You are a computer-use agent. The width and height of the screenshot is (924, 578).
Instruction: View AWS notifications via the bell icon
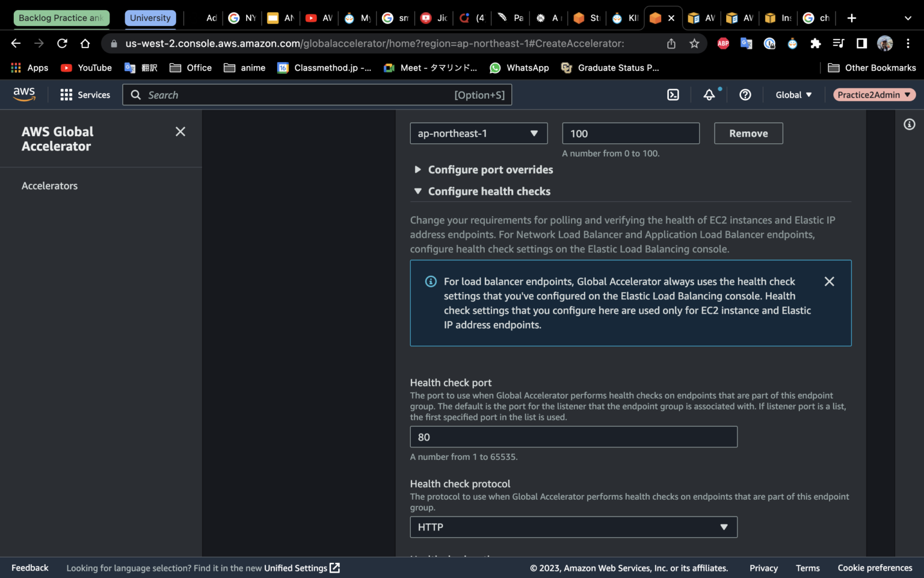(x=709, y=95)
